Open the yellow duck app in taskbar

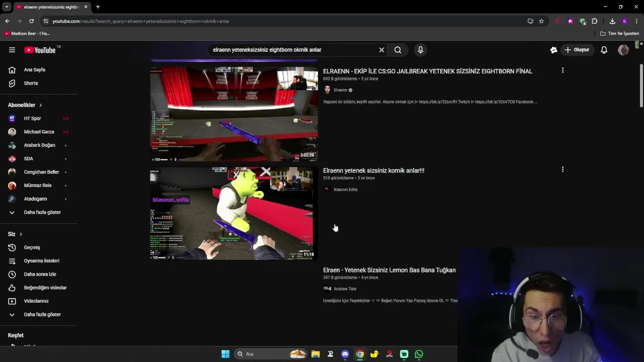click(x=374, y=354)
